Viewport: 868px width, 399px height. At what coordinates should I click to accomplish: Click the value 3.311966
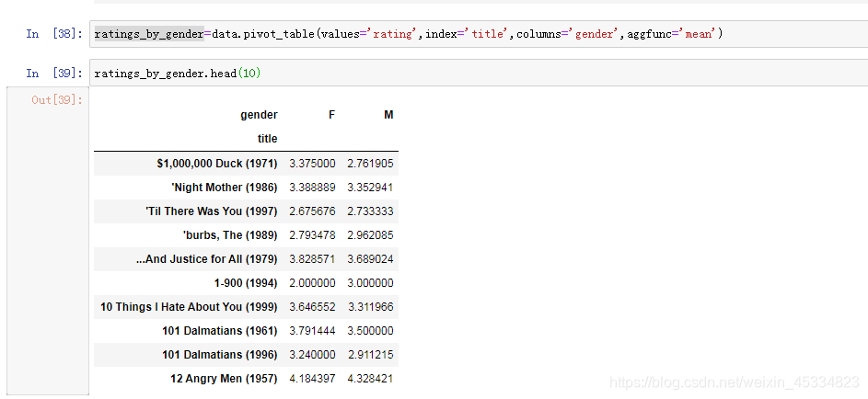370,307
